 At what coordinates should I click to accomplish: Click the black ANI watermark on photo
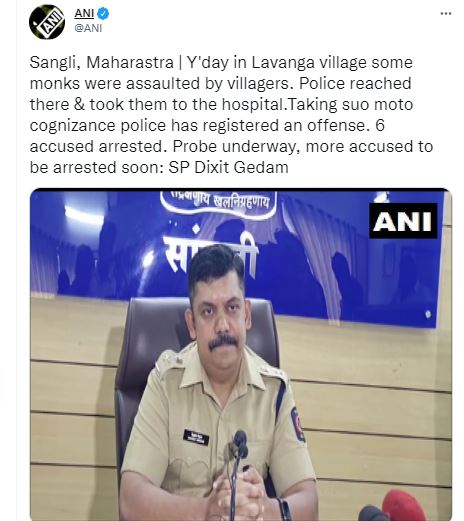pos(403,221)
